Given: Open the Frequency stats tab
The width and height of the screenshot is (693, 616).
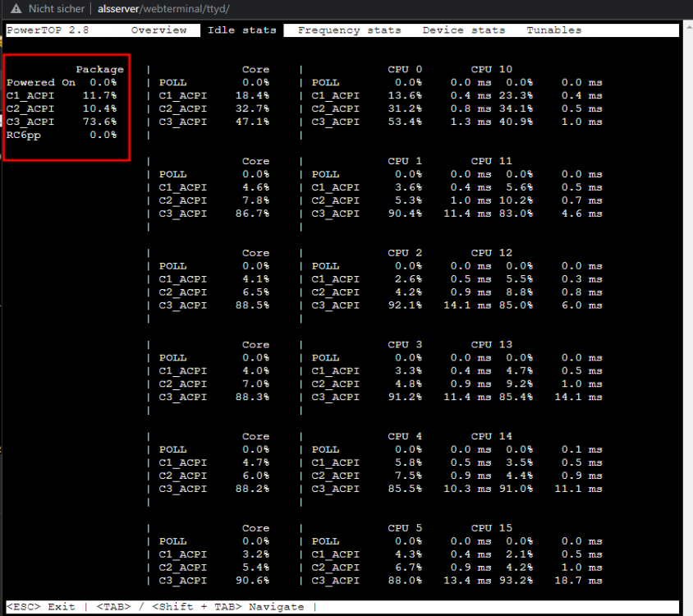Looking at the screenshot, I should (x=349, y=30).
